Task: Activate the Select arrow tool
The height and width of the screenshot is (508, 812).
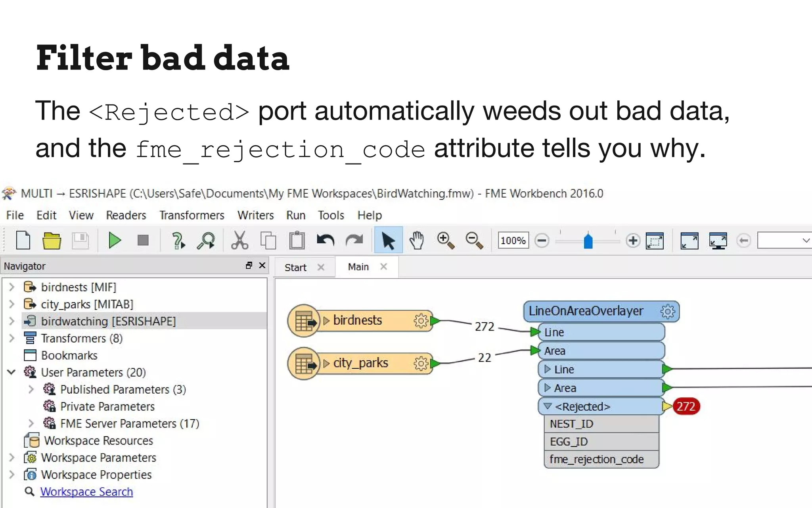Action: (x=388, y=241)
